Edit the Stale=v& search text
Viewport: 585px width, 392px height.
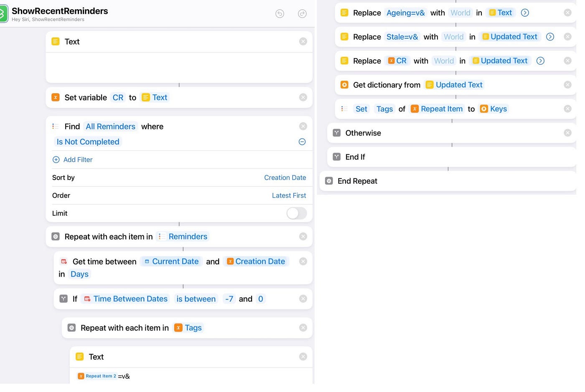402,37
